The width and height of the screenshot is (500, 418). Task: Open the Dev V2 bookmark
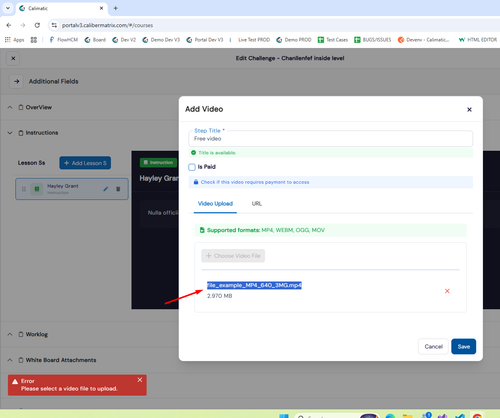point(124,40)
